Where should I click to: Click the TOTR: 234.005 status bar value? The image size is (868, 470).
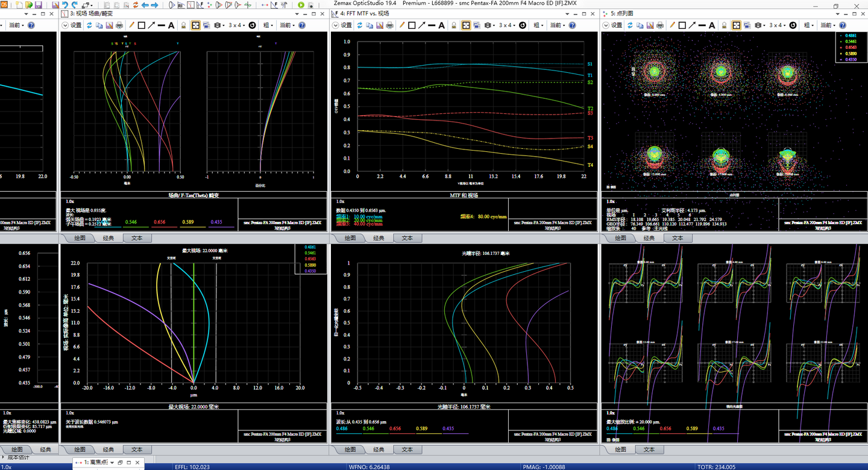pos(715,467)
